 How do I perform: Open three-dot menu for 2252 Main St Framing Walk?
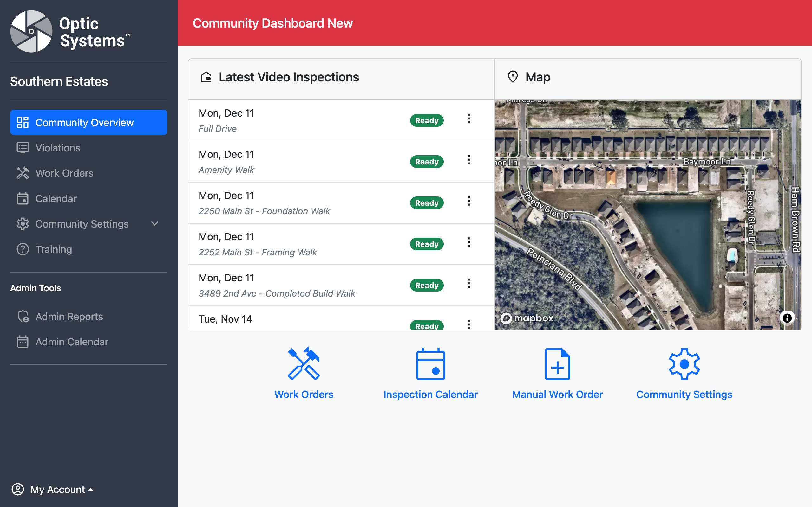pos(469,242)
